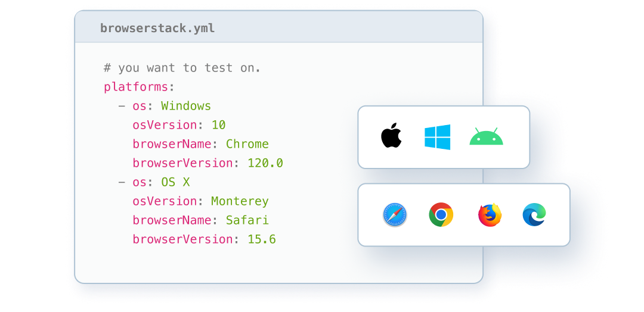Click the Apple logo icon

391,136
